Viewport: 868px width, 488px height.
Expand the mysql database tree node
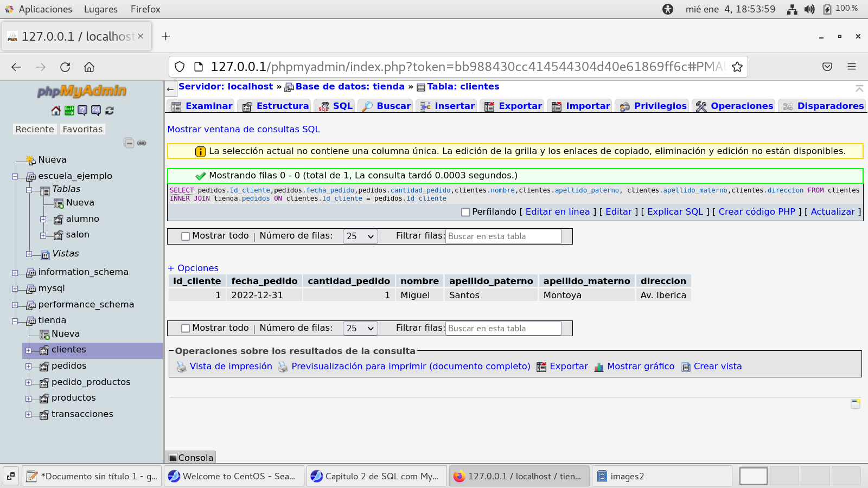15,288
